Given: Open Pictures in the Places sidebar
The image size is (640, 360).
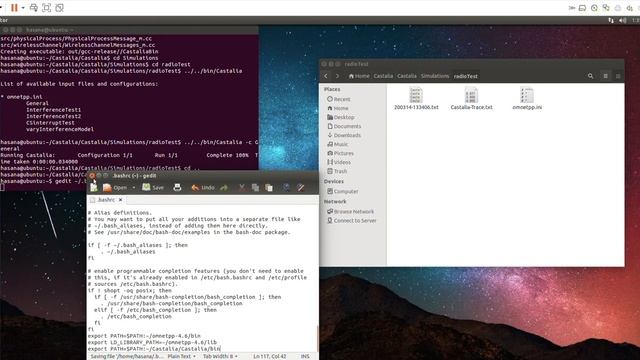Looking at the screenshot, I should [340, 153].
